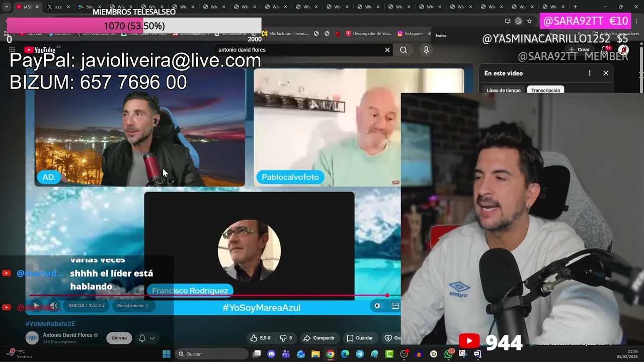Viewport: 644px width, 362px height.
Task: Open Microsoft Edge from the taskbar
Action: click(345, 354)
